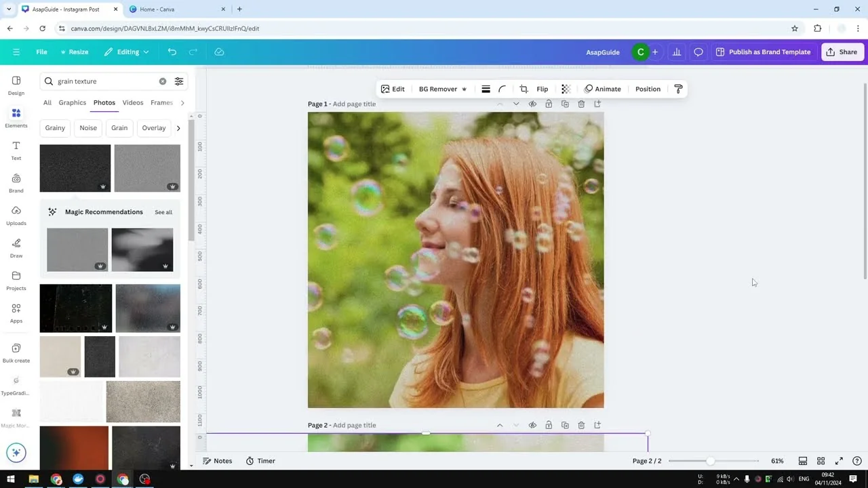Expand the BG Remover dropdown

pyautogui.click(x=464, y=89)
